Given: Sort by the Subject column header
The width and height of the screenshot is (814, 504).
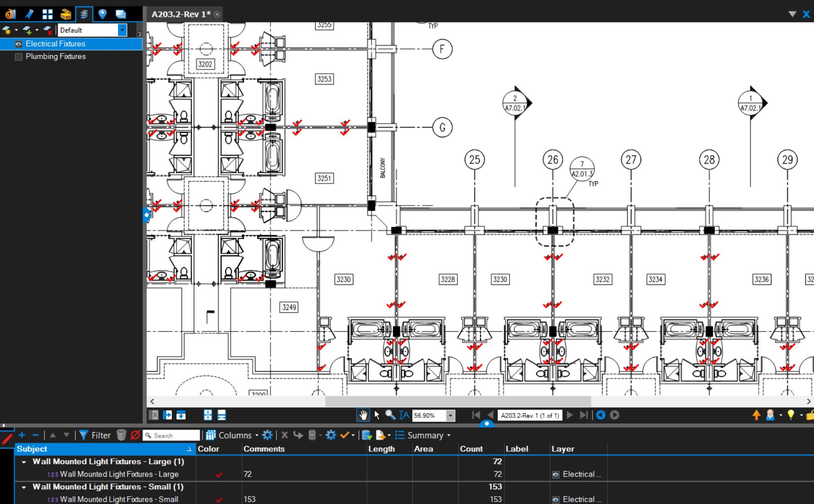Looking at the screenshot, I should click(105, 449).
